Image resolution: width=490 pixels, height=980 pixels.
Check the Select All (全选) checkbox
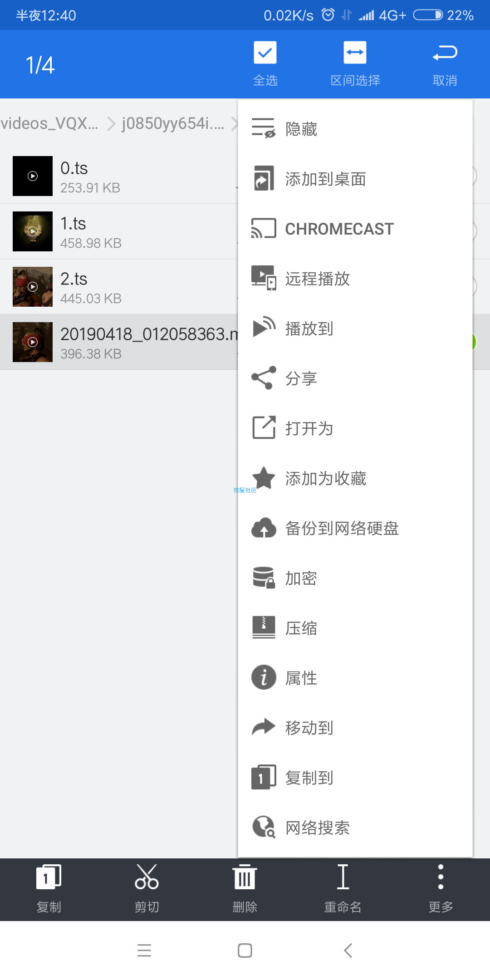(265, 53)
